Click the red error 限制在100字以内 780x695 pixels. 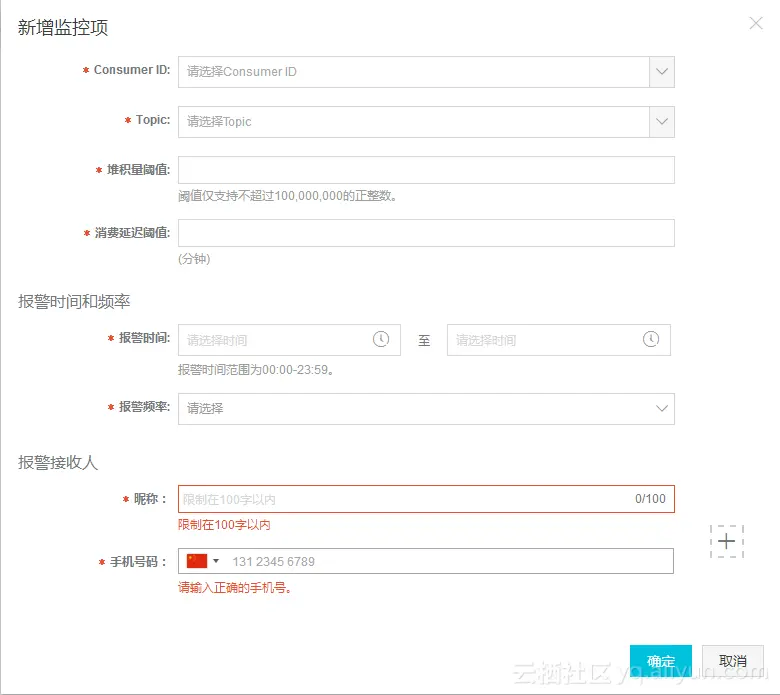tap(224, 525)
